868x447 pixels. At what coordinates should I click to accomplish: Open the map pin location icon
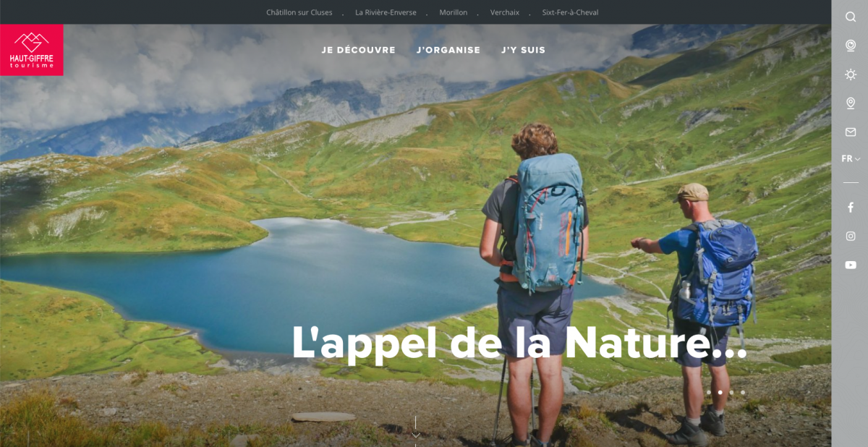click(x=851, y=103)
